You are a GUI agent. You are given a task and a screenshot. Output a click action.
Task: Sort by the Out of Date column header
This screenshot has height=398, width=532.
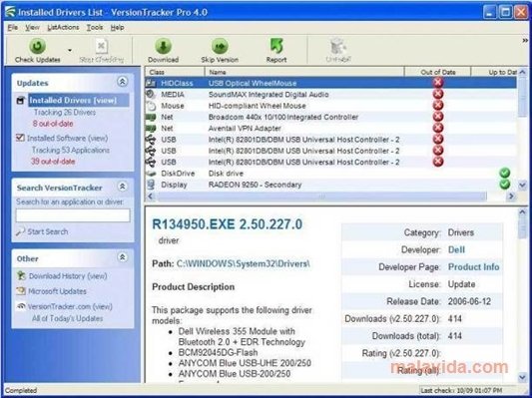pyautogui.click(x=438, y=72)
